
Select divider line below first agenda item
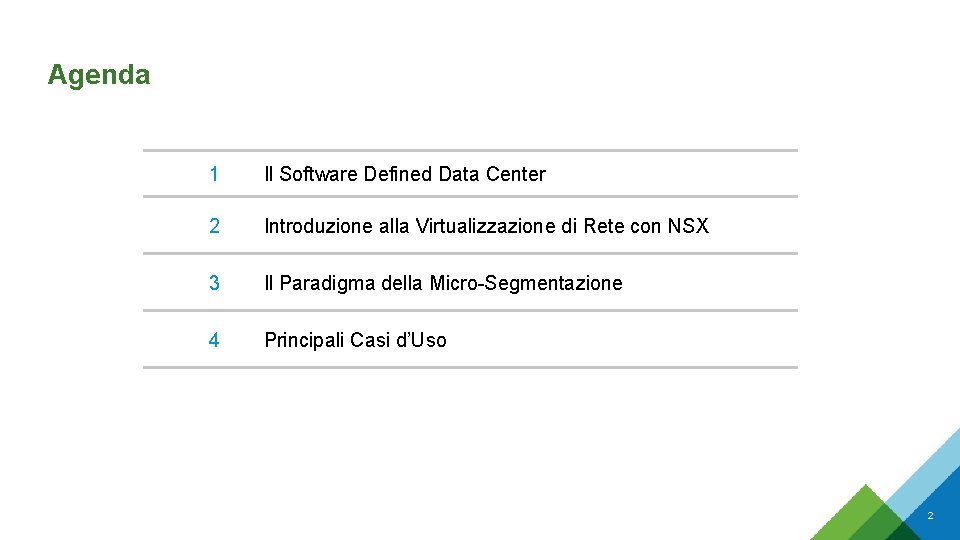pyautogui.click(x=470, y=197)
